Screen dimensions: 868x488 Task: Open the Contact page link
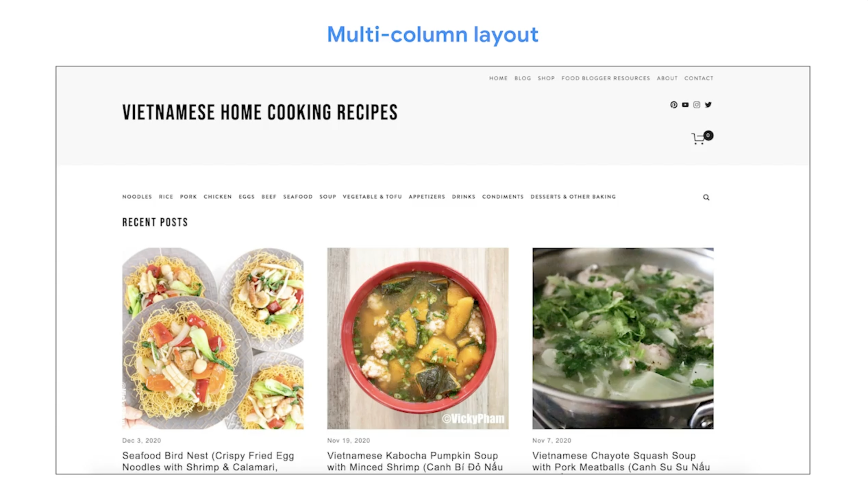pyautogui.click(x=698, y=78)
